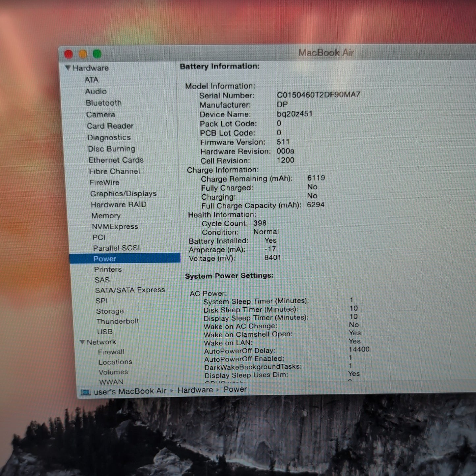
Task: Collapse the Network disclosure triangle
Action: pyautogui.click(x=82, y=342)
